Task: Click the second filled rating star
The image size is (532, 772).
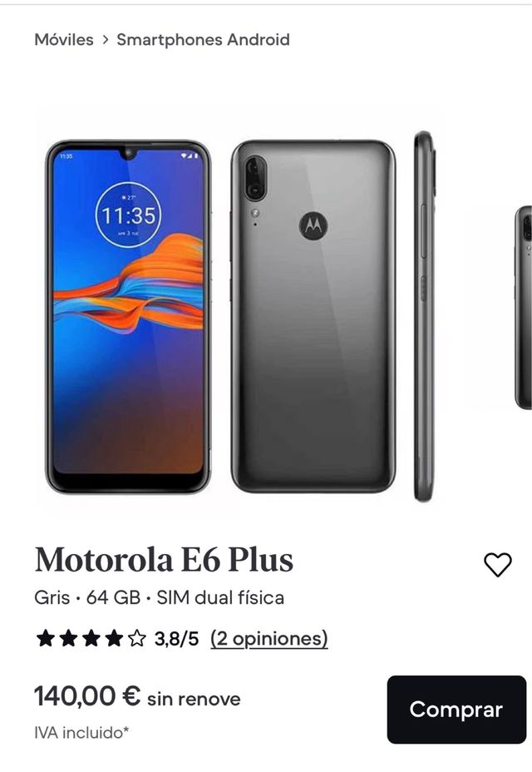Action: [68, 639]
